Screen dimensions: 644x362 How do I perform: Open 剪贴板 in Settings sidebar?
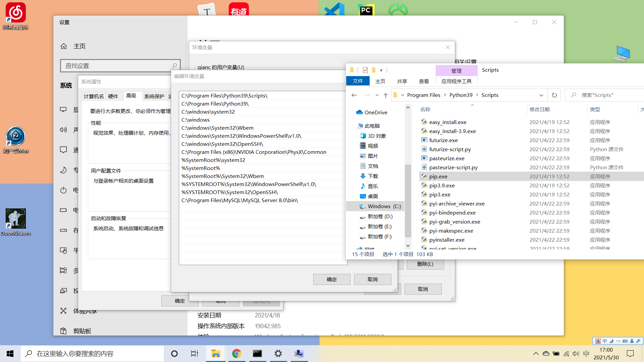82,331
